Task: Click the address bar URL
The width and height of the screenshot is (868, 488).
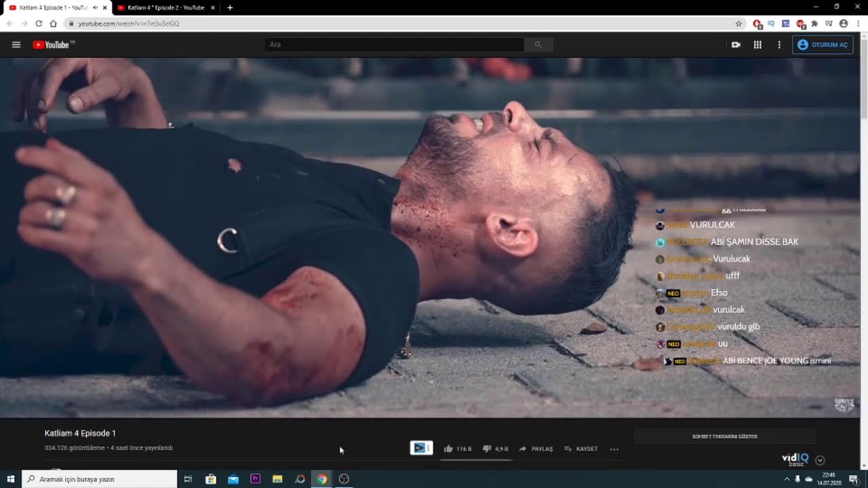Action: 129,24
